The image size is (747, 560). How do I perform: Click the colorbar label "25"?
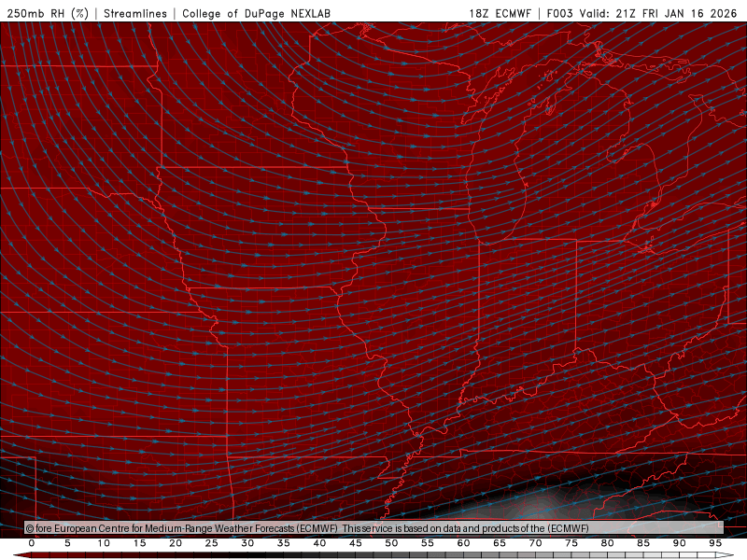coord(212,543)
